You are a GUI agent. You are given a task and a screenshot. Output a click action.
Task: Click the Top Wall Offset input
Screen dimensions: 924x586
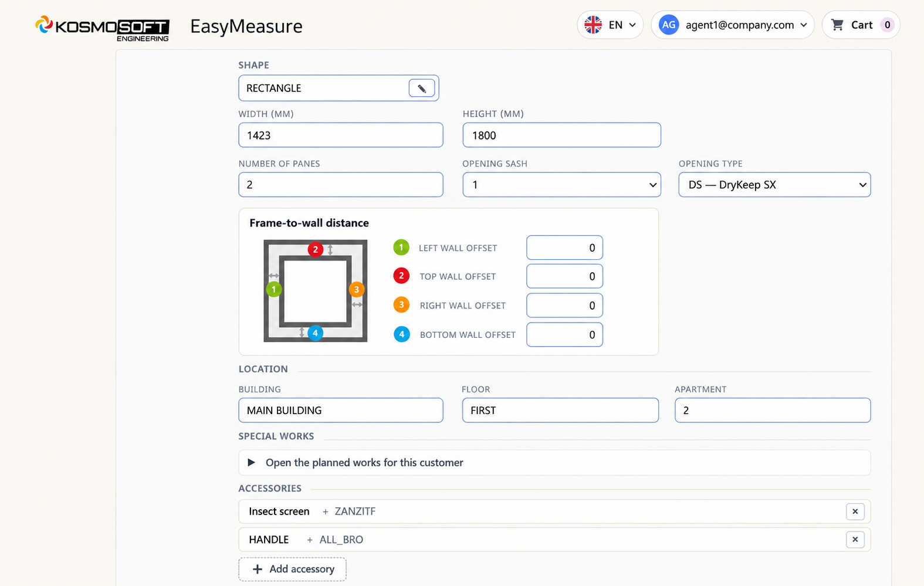point(564,276)
